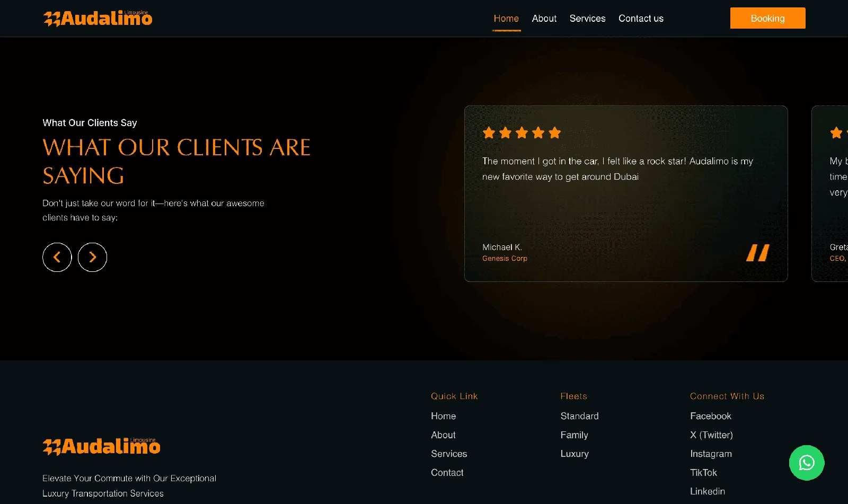
Task: Click the 'Fleets' footer heading
Action: click(x=573, y=396)
